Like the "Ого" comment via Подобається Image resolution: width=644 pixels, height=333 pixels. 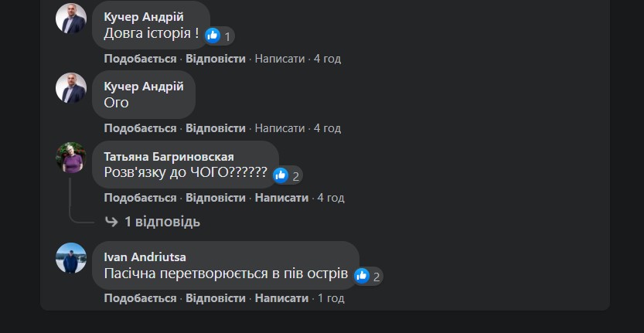click(140, 128)
